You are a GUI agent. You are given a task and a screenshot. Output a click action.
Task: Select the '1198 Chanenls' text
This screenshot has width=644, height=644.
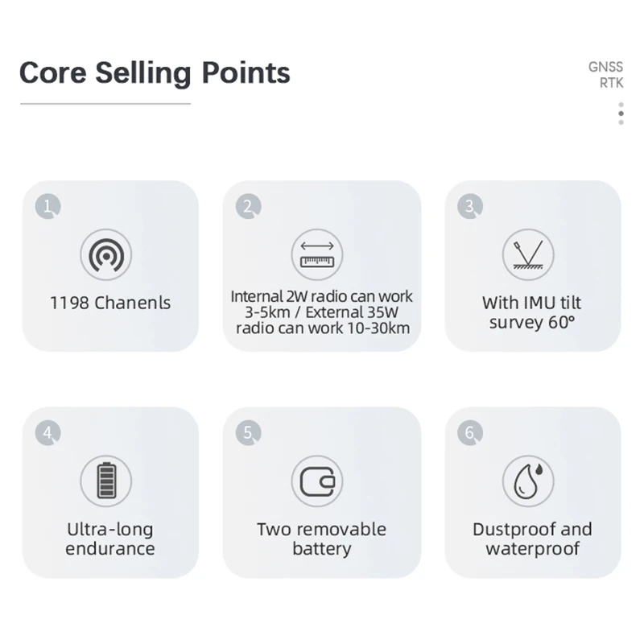coord(110,303)
